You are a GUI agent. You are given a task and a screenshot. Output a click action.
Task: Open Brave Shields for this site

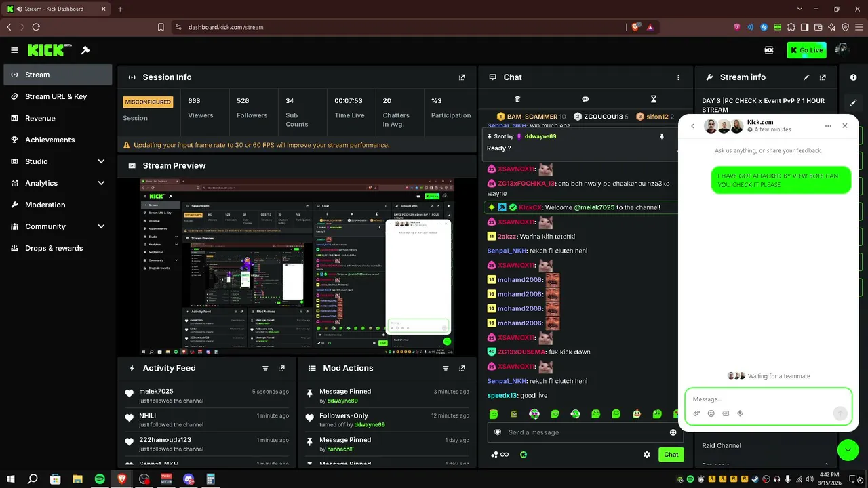point(635,27)
